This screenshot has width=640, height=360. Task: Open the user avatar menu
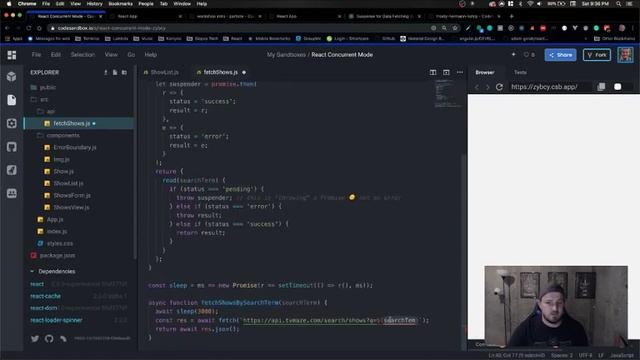point(625,55)
